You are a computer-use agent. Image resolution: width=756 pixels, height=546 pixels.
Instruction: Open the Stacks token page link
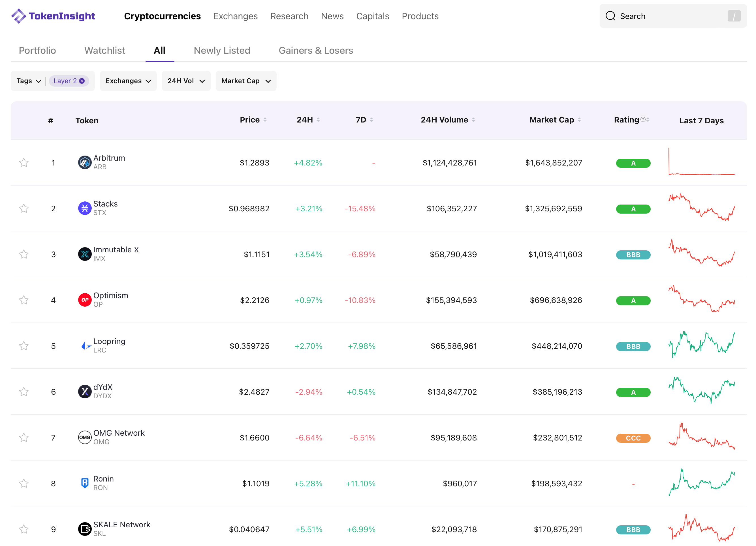(x=105, y=203)
